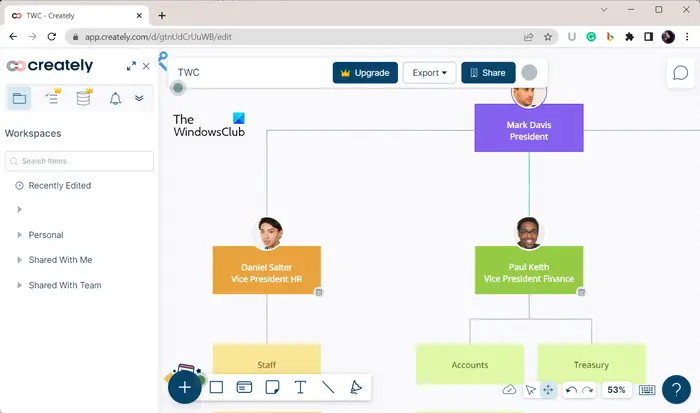This screenshot has height=413, width=700.
Task: Switch to the pan move mode
Action: coord(548,390)
